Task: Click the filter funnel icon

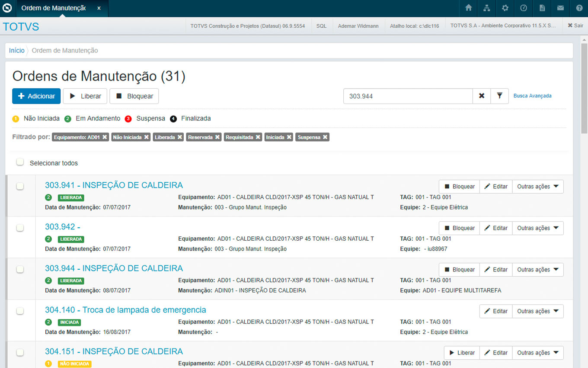Action: (x=499, y=96)
